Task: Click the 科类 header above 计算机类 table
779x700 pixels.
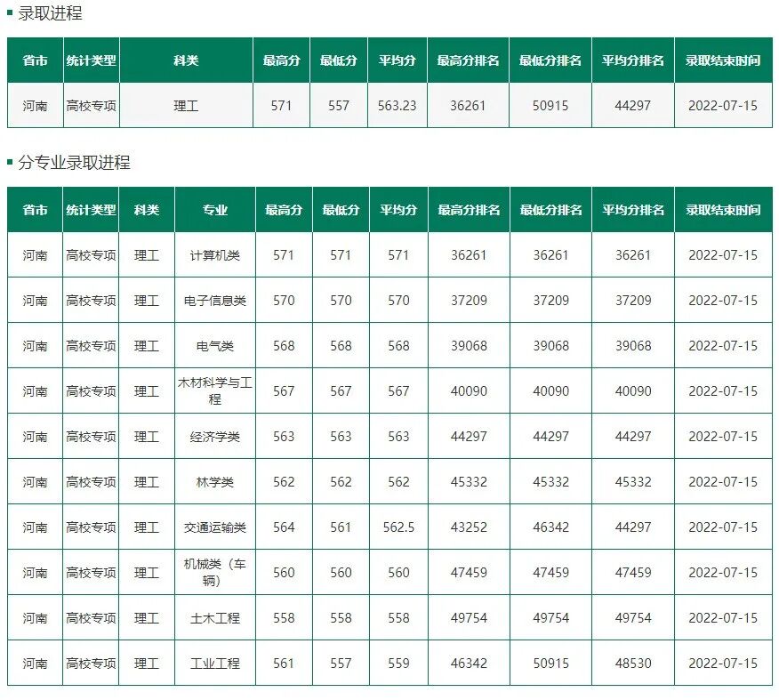Action: tap(147, 210)
